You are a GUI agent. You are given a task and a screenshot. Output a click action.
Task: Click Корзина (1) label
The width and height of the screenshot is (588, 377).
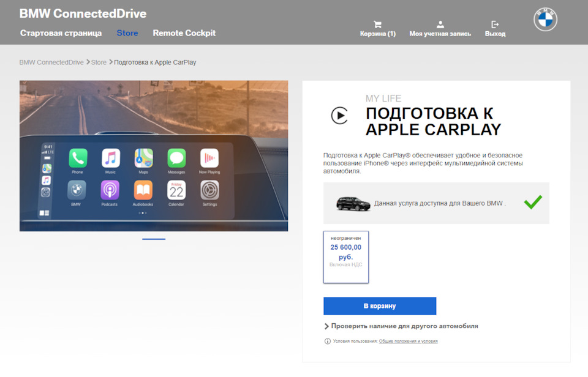pos(378,34)
